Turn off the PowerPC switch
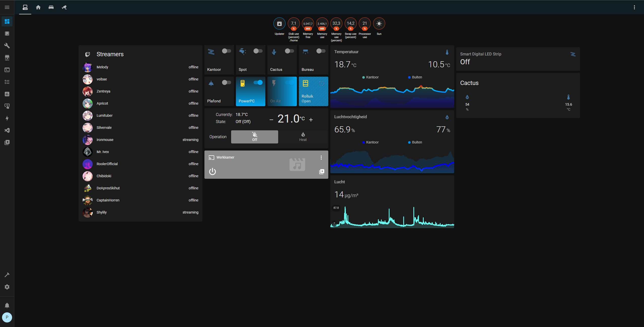 [258, 82]
